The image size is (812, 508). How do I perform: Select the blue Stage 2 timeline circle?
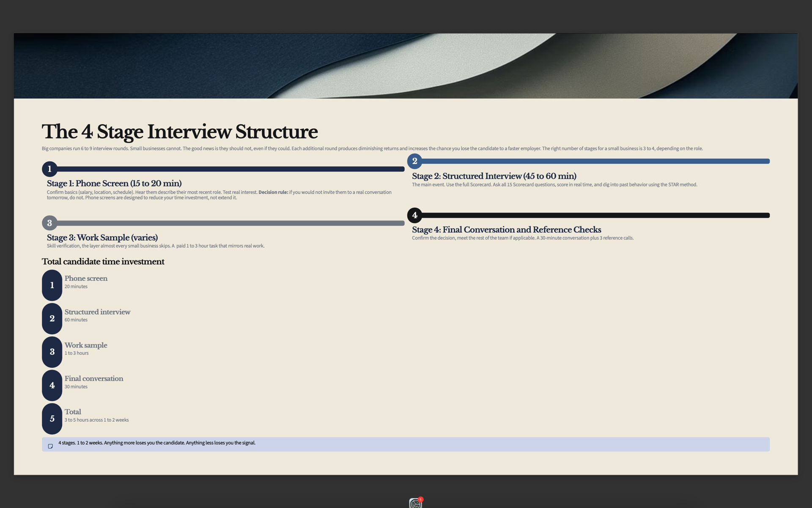pyautogui.click(x=414, y=161)
